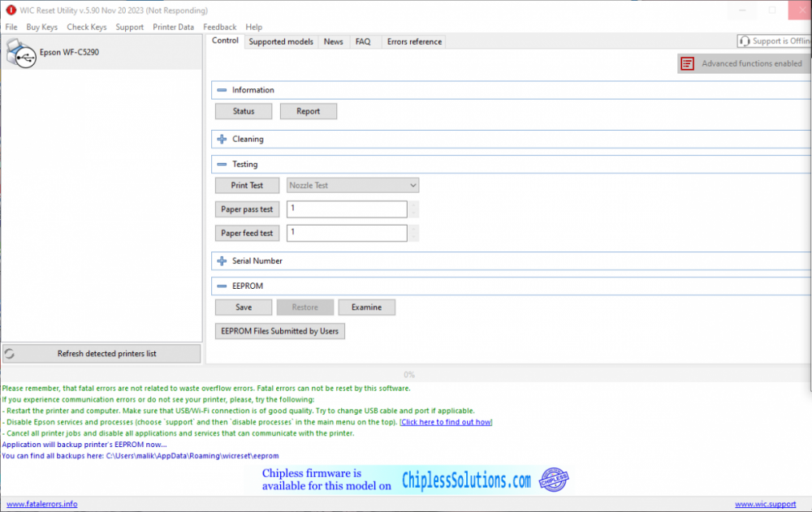Image resolution: width=812 pixels, height=512 pixels.
Task: Switch to the News tab
Action: click(334, 42)
